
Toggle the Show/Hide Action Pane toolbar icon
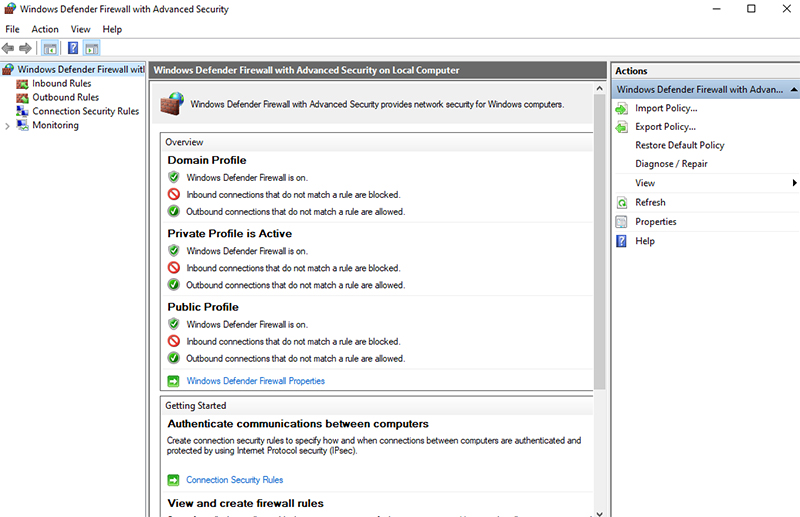click(x=92, y=48)
